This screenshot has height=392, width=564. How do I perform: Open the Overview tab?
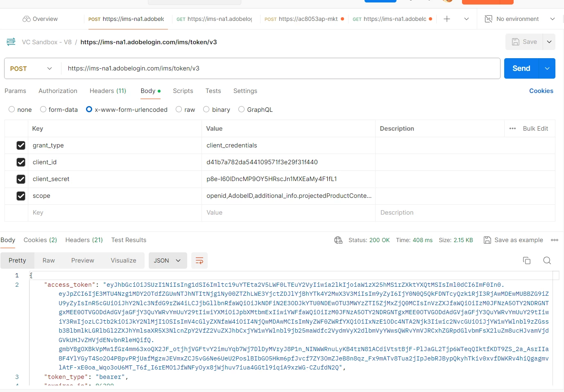(40, 19)
